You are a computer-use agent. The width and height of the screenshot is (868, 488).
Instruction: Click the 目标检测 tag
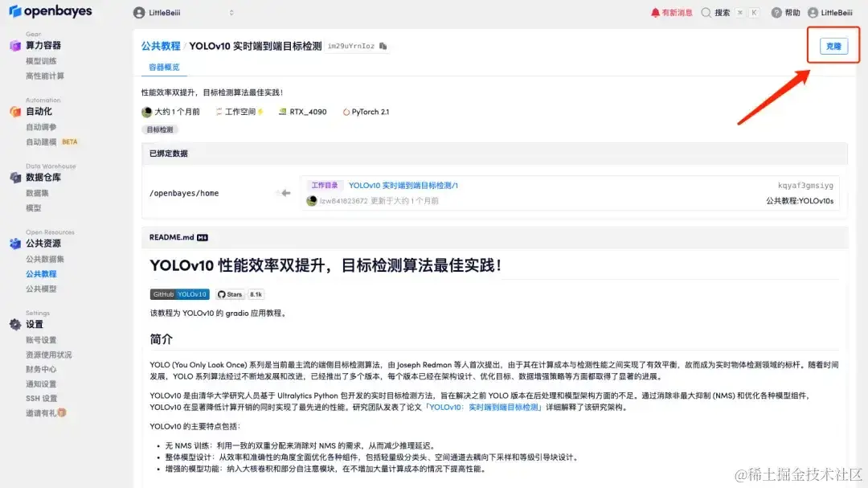tap(160, 129)
